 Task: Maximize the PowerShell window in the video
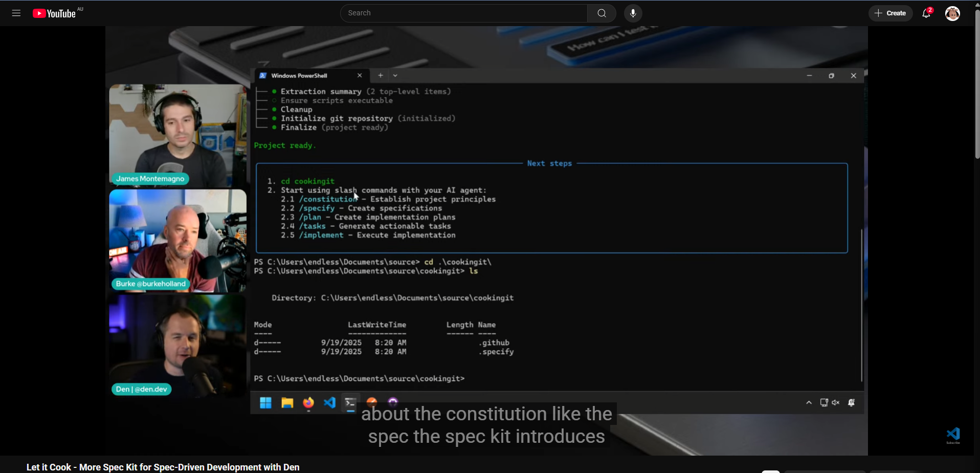point(832,76)
